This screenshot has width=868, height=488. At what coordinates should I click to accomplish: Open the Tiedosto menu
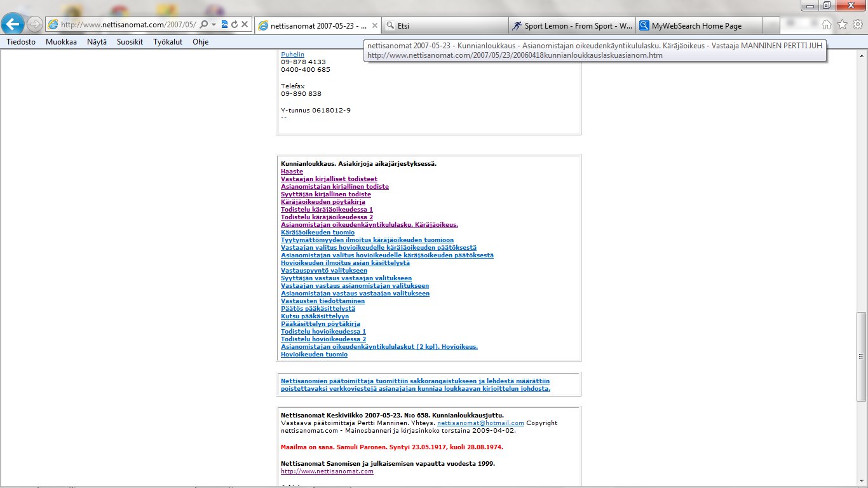21,42
